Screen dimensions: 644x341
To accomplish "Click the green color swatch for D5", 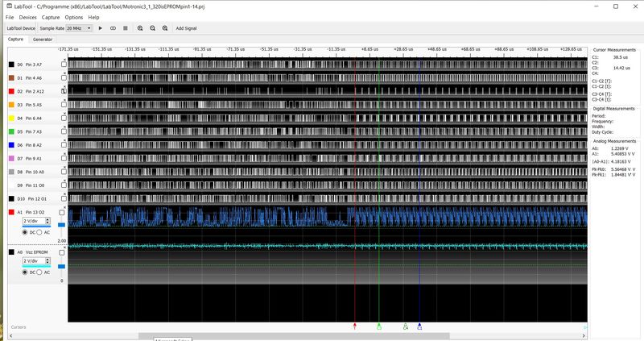I will point(11,131).
